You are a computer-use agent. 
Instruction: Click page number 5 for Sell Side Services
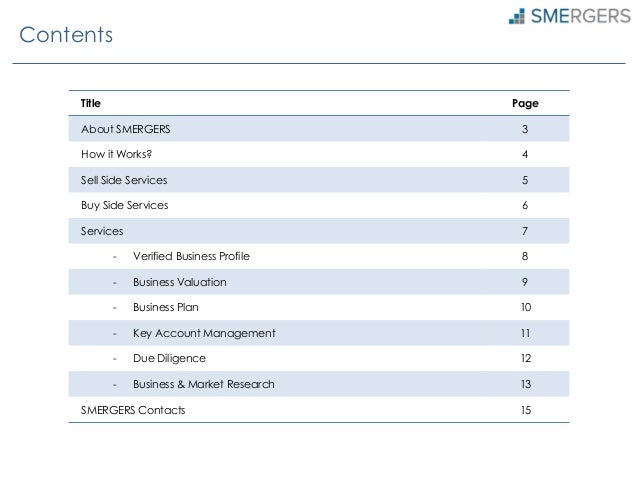point(525,180)
